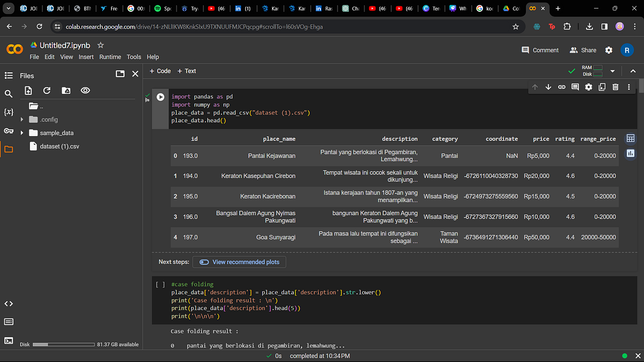Screen dimensions: 644x362
Task: Open the Secrets key icon panel
Action: point(9,131)
